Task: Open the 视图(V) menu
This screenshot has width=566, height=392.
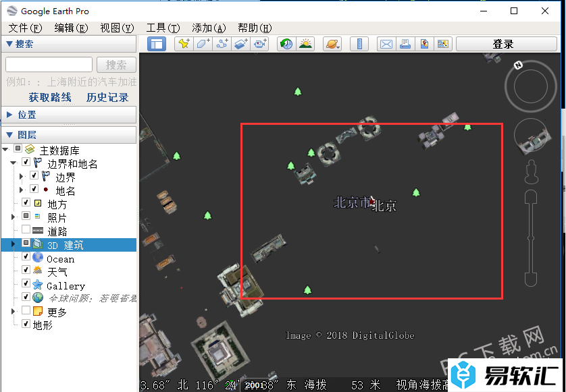Action: coord(117,28)
